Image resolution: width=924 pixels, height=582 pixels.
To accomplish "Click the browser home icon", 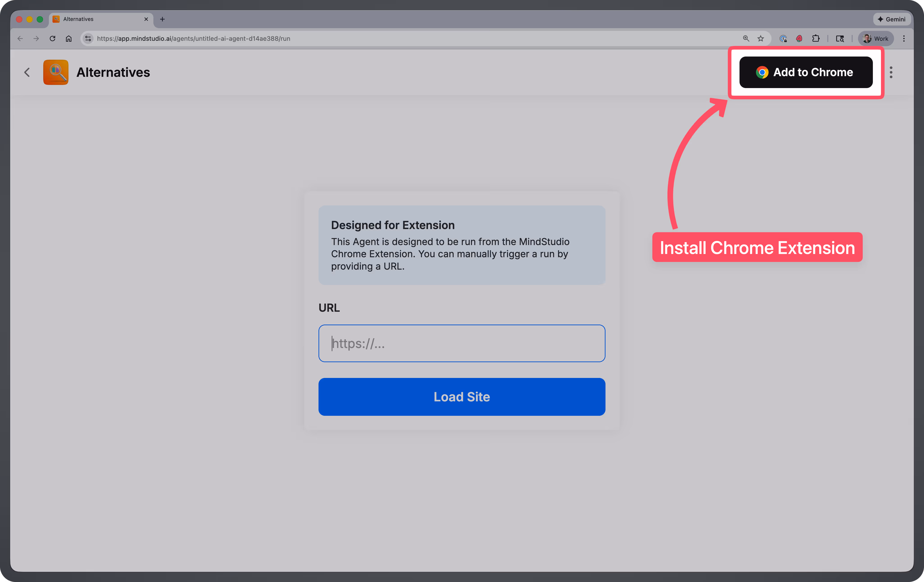I will (x=69, y=38).
